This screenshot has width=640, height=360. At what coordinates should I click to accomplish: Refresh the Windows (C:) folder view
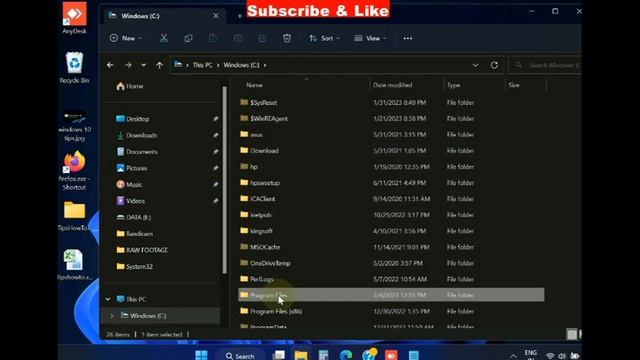coord(494,65)
